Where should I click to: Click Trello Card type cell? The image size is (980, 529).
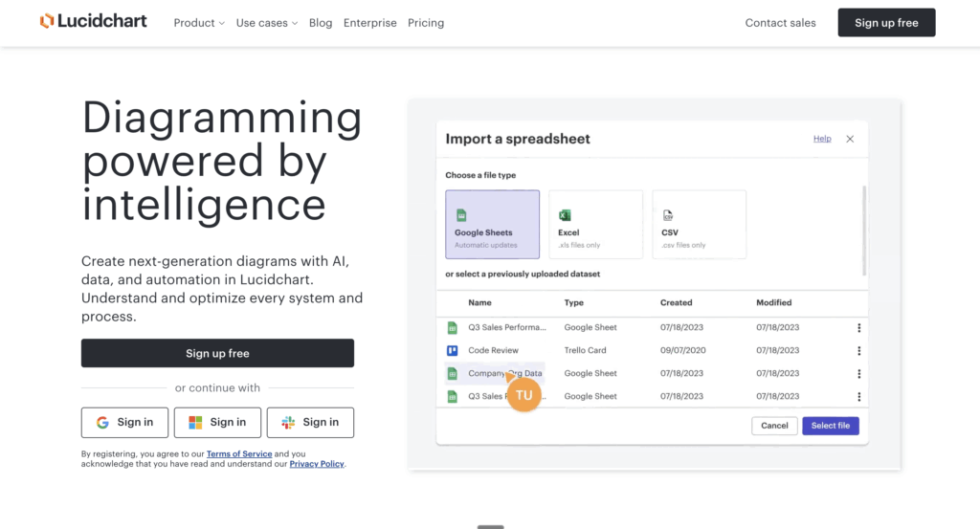(x=585, y=350)
